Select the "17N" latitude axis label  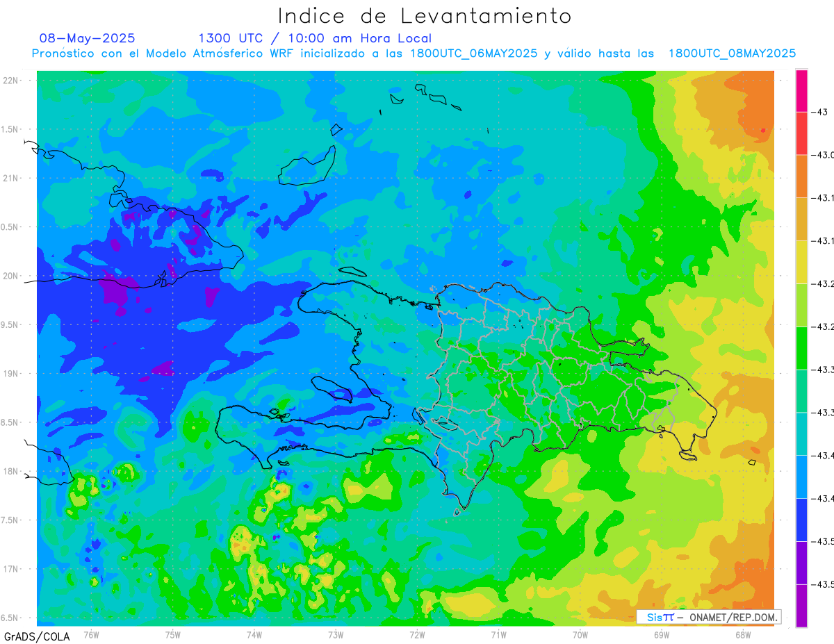(11, 569)
